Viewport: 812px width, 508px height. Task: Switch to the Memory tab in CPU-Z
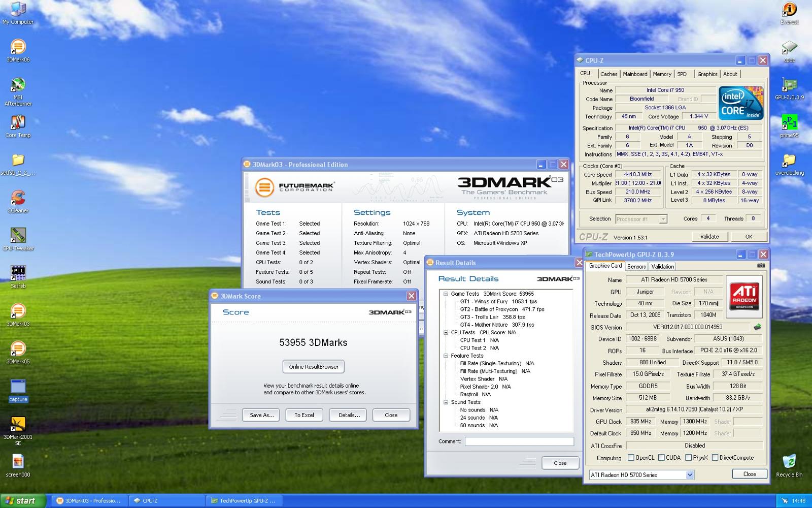(662, 74)
